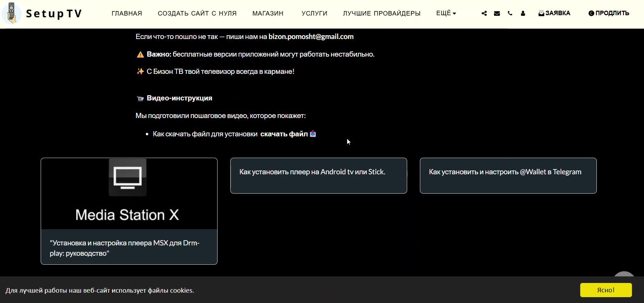Image resolution: width=644 pixels, height=303 pixels.
Task: Click the phone icon in header
Action: coord(510,13)
